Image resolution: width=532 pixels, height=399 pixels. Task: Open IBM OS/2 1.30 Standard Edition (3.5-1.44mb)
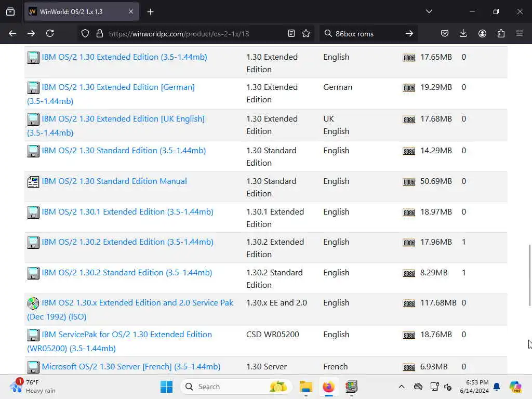point(124,150)
